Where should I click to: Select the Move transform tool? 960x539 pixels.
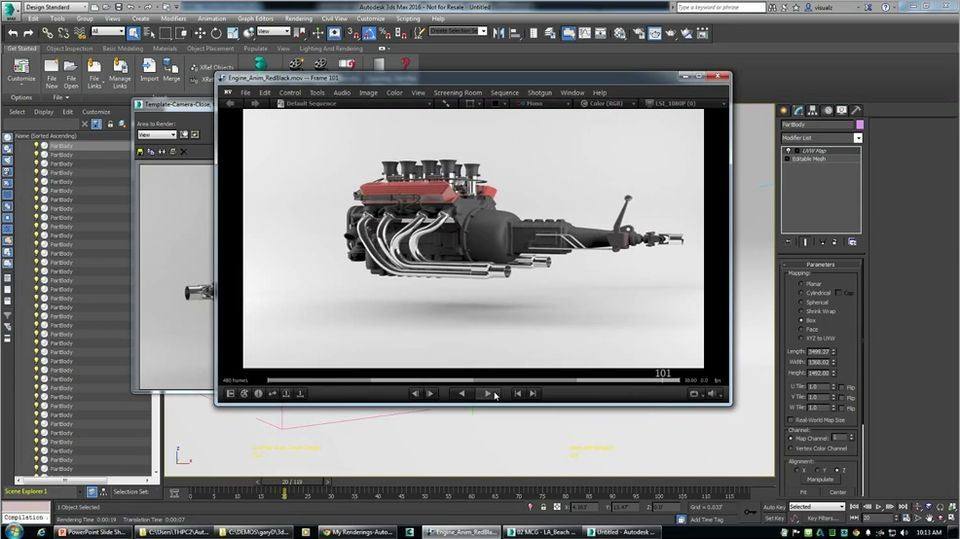199,32
